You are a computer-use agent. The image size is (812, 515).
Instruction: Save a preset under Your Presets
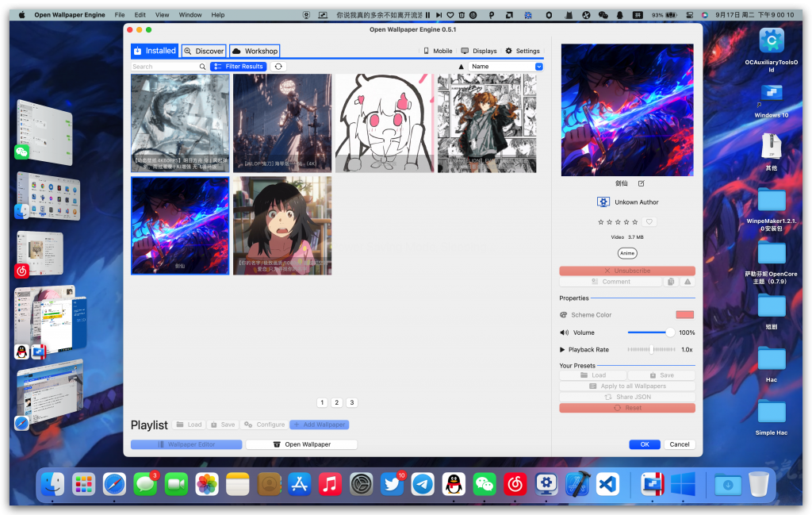(661, 375)
